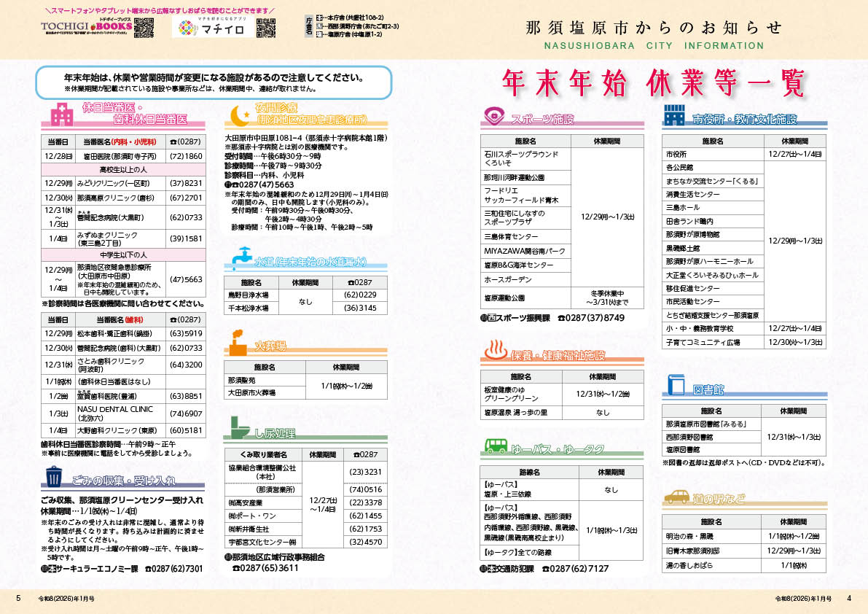Click the 年末年始 休業等一覧 headline
868x614 pixels.
pos(652,84)
